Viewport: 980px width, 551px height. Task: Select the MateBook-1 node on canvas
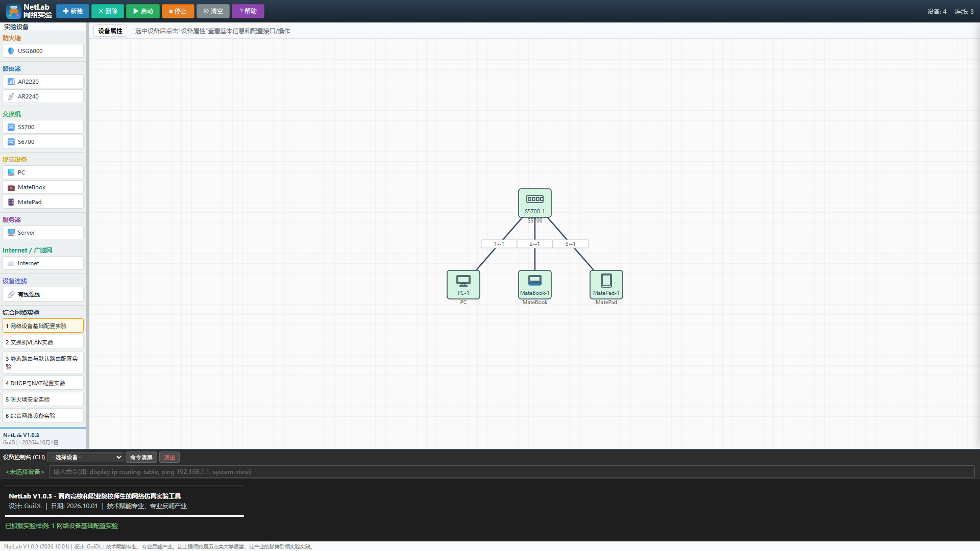coord(535,285)
